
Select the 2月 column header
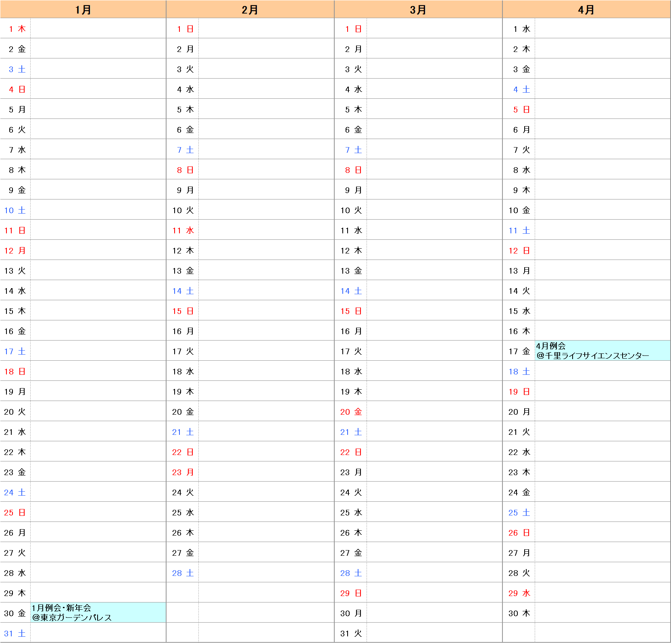click(250, 9)
